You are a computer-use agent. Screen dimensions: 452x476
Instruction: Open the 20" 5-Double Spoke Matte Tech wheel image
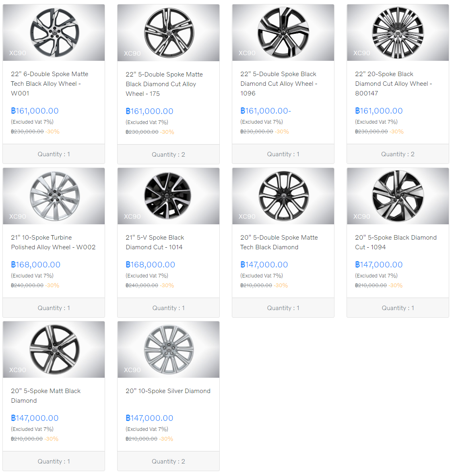click(x=283, y=196)
